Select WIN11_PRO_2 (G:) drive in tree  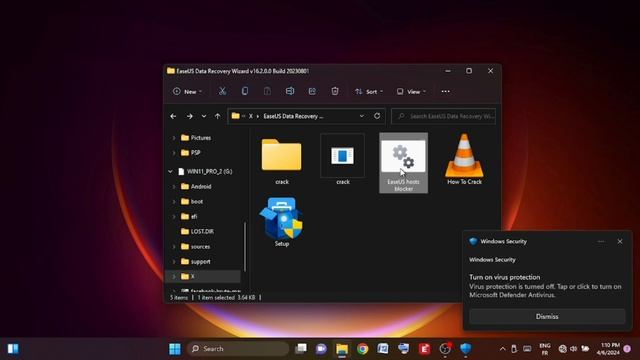pos(205,171)
